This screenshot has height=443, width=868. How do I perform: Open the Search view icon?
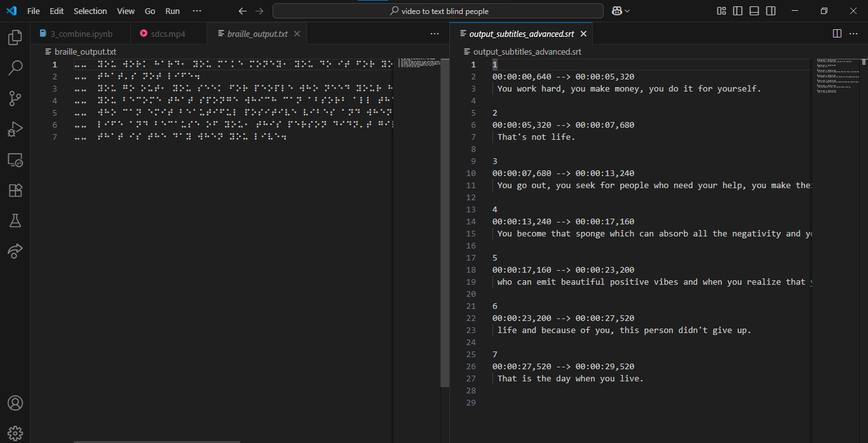pos(15,68)
